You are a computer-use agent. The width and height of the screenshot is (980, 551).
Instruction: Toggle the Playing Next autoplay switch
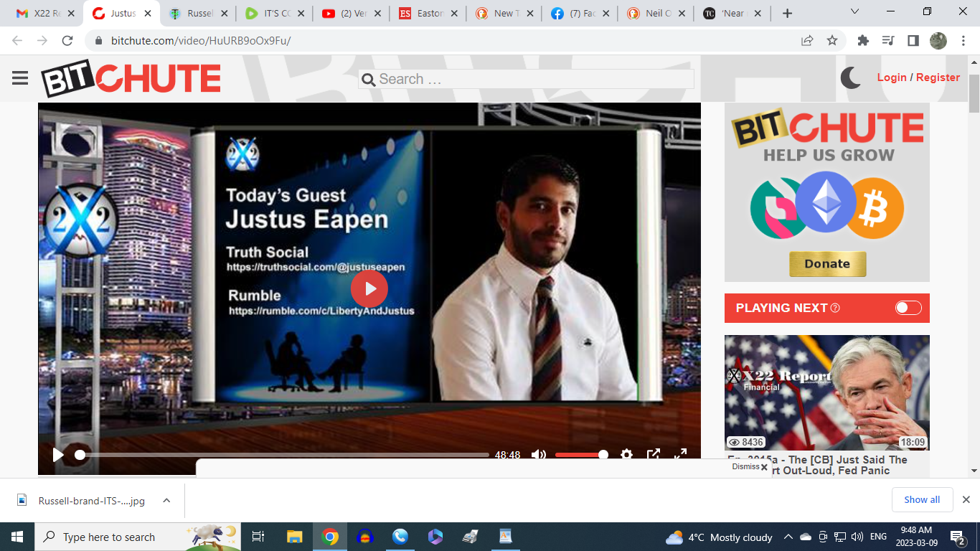point(908,308)
